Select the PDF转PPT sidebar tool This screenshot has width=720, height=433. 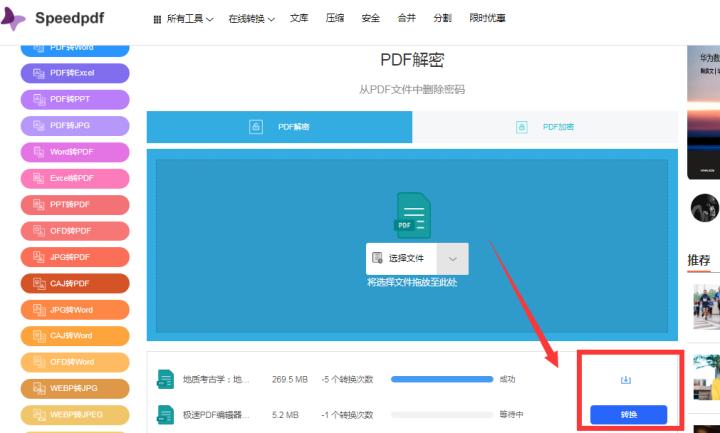click(75, 99)
